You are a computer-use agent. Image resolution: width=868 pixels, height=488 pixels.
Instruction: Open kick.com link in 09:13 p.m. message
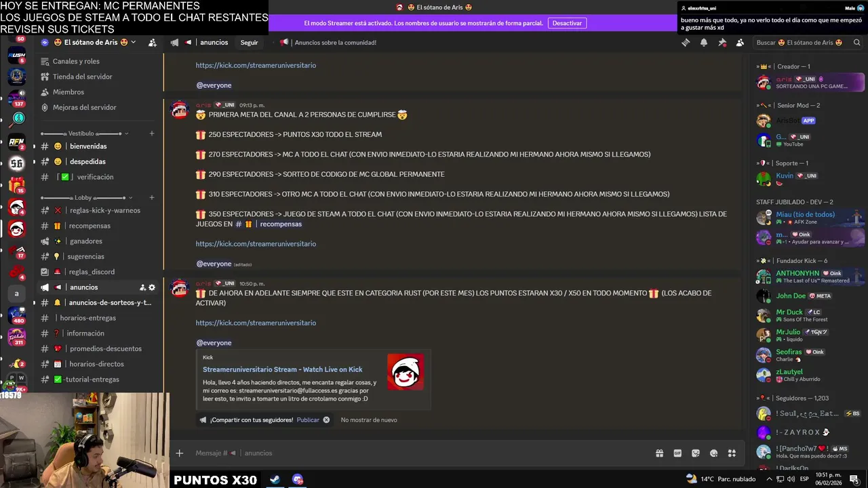pyautogui.click(x=256, y=243)
